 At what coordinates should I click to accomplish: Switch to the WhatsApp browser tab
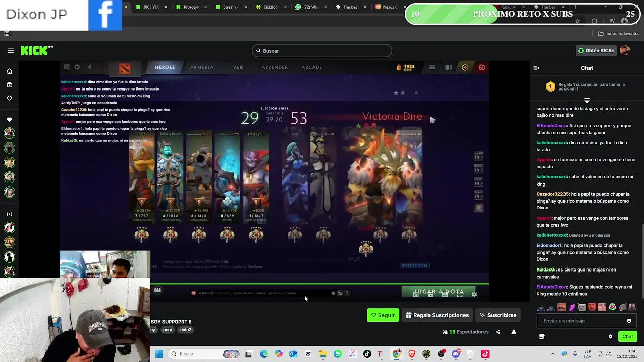pos(311,7)
